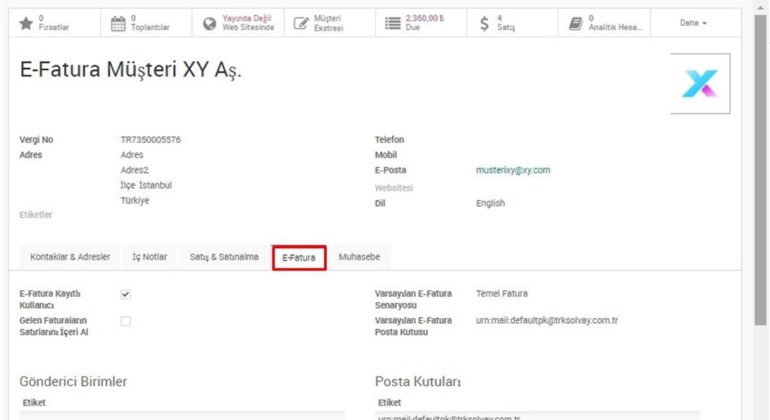Click the İlçe İstanbul address line
The width and height of the screenshot is (770, 420).
146,185
